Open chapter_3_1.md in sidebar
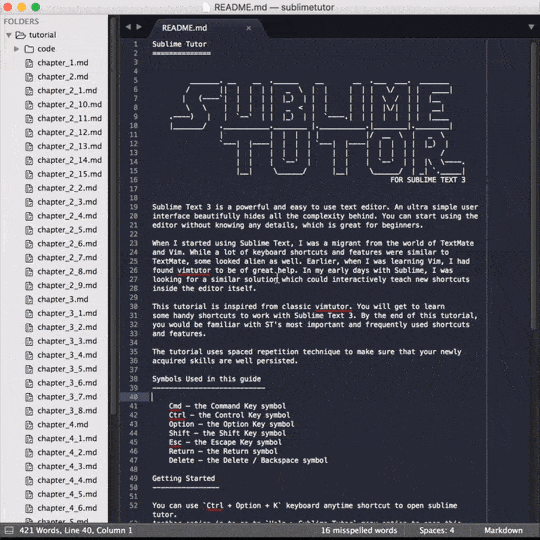The height and width of the screenshot is (540, 540). click(67, 313)
